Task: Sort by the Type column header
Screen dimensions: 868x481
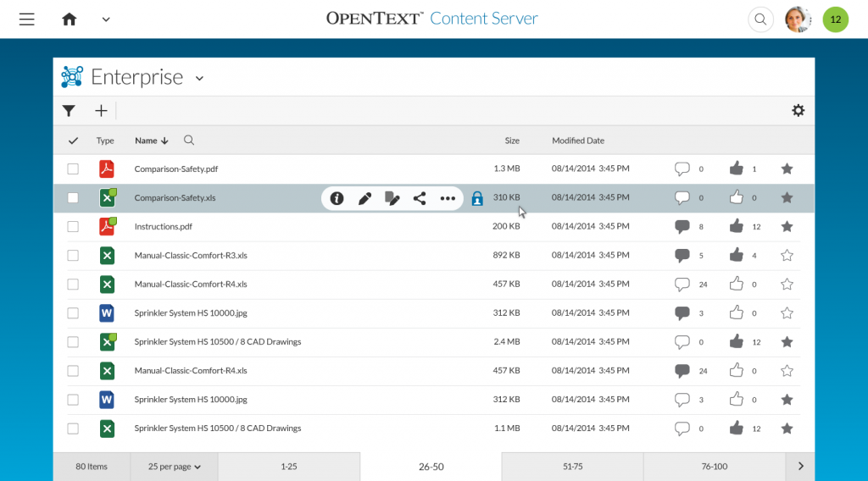Action: click(105, 141)
